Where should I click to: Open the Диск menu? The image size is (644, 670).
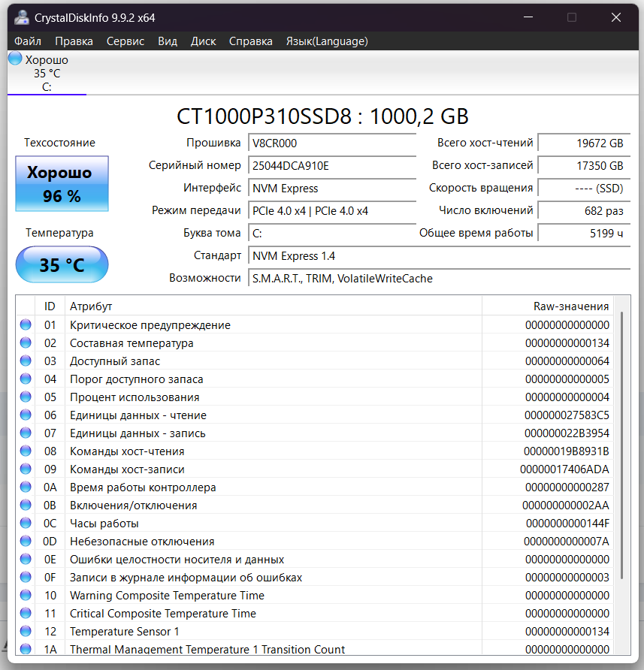click(x=203, y=41)
